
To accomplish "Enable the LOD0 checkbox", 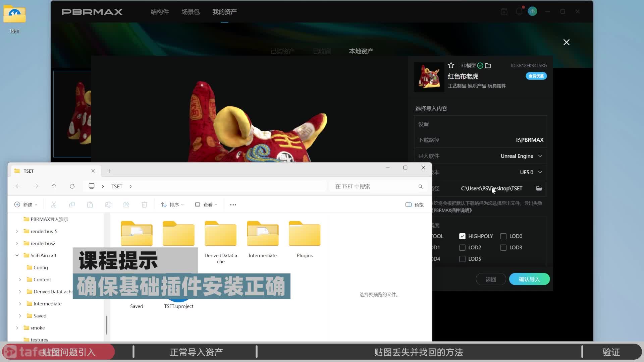I will pyautogui.click(x=503, y=236).
